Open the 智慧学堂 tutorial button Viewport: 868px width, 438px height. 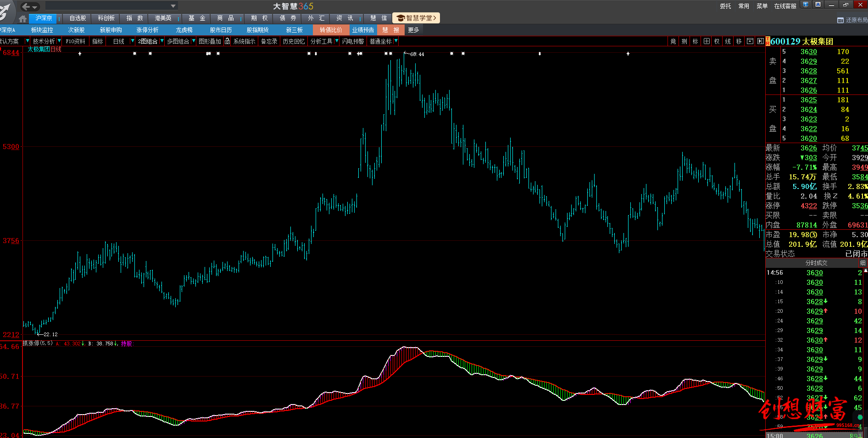tap(416, 18)
